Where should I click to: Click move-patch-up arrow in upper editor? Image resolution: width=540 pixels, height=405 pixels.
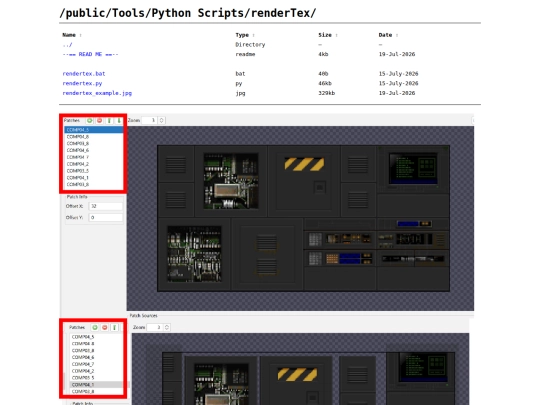click(109, 121)
